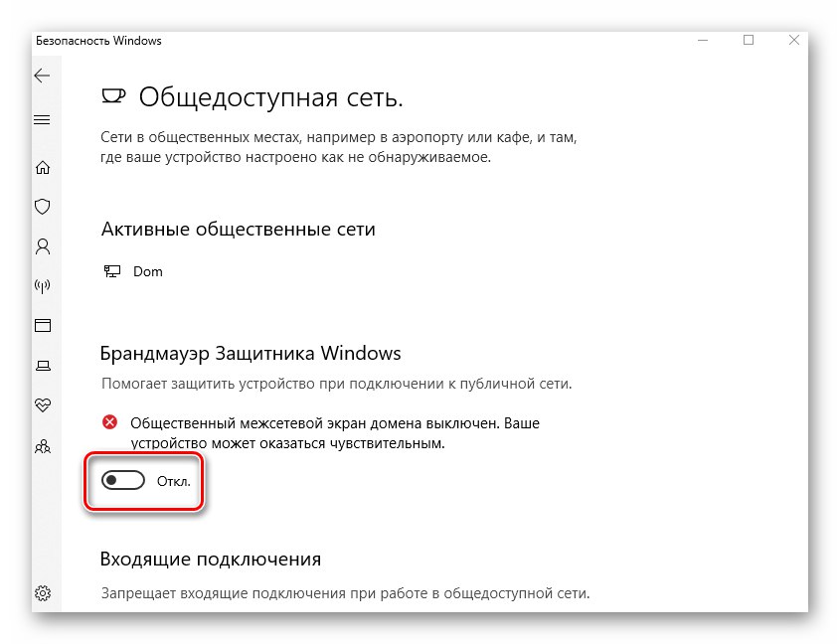Minimize the Windows Security window
The height and width of the screenshot is (644, 840).
pyautogui.click(x=703, y=40)
